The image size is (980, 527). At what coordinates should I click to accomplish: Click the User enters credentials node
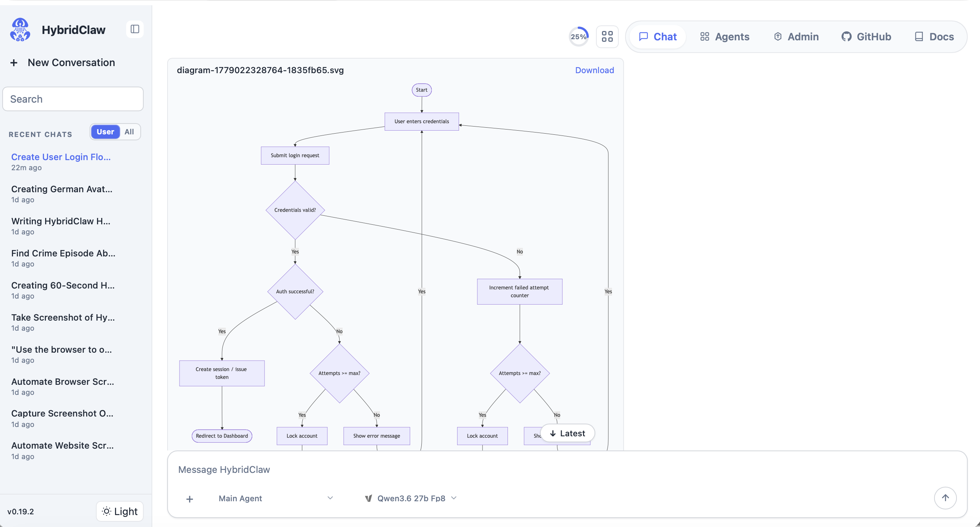pyautogui.click(x=422, y=121)
